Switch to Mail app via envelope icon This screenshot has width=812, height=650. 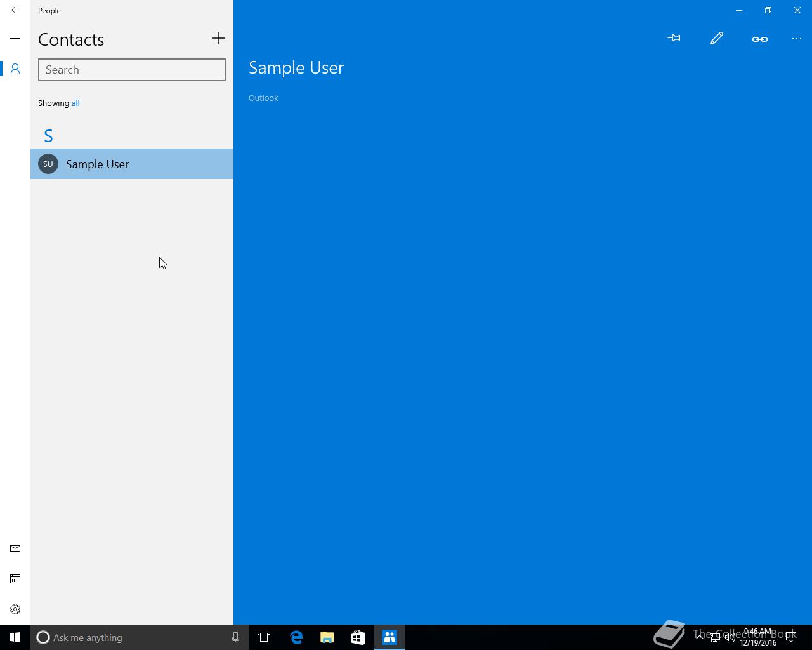click(x=15, y=548)
